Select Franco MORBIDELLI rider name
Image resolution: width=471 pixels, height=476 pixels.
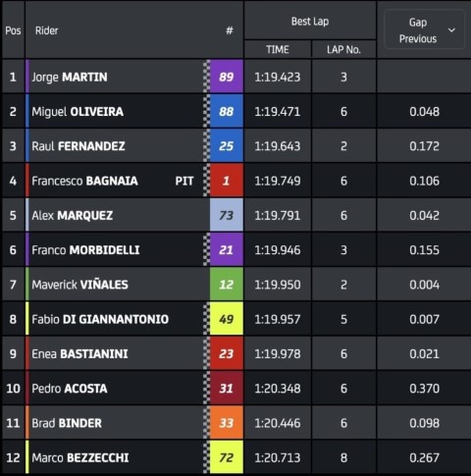85,250
